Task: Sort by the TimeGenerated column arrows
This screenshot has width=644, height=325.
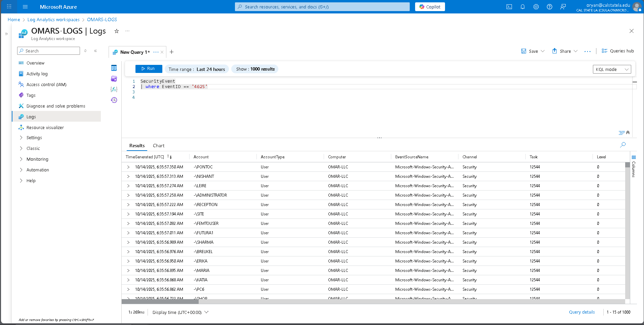Action: pyautogui.click(x=169, y=157)
